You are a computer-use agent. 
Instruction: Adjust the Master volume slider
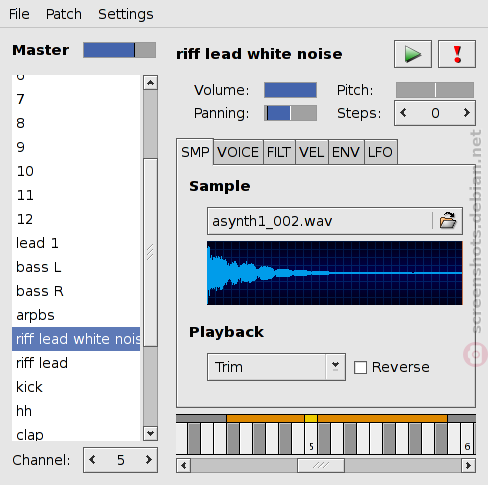pos(119,50)
